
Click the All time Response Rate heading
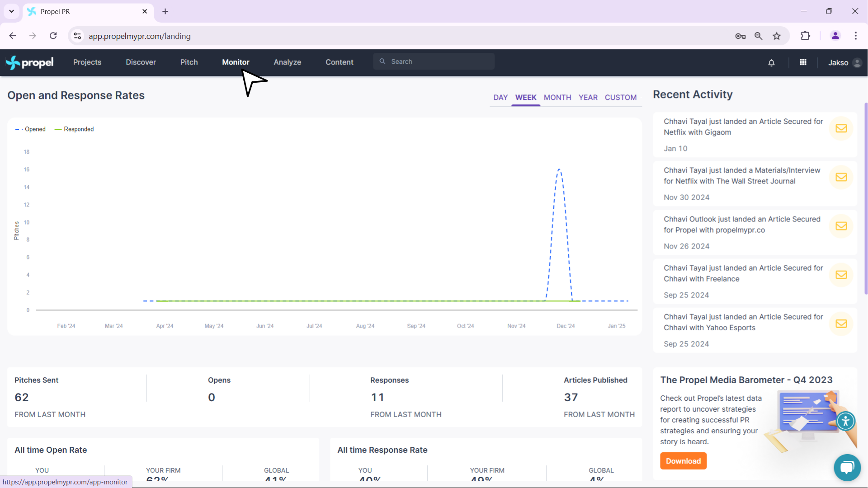click(x=382, y=450)
